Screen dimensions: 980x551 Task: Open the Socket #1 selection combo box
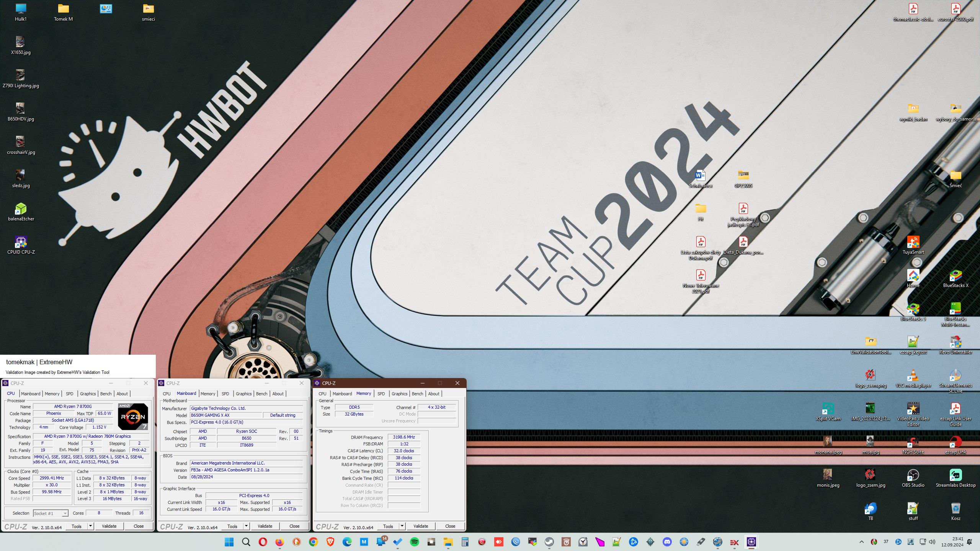pyautogui.click(x=51, y=513)
